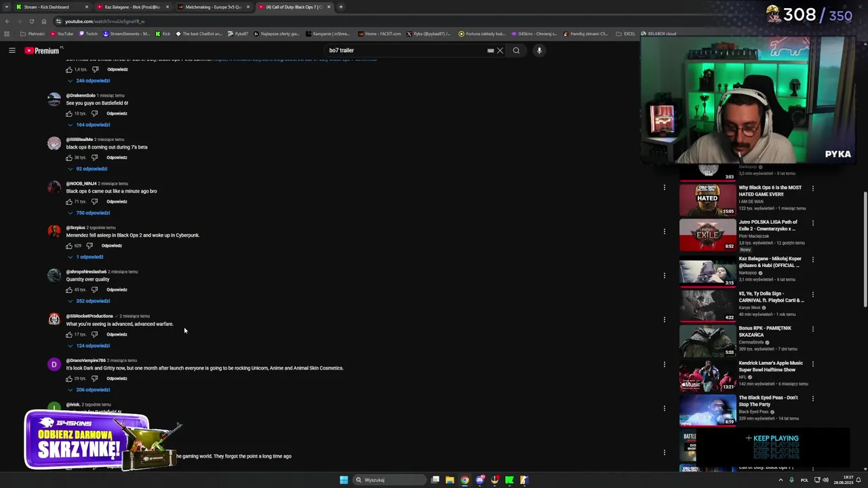Open the Home - FACEIT.com bookmark
Screen dimensions: 868x488
379,33
